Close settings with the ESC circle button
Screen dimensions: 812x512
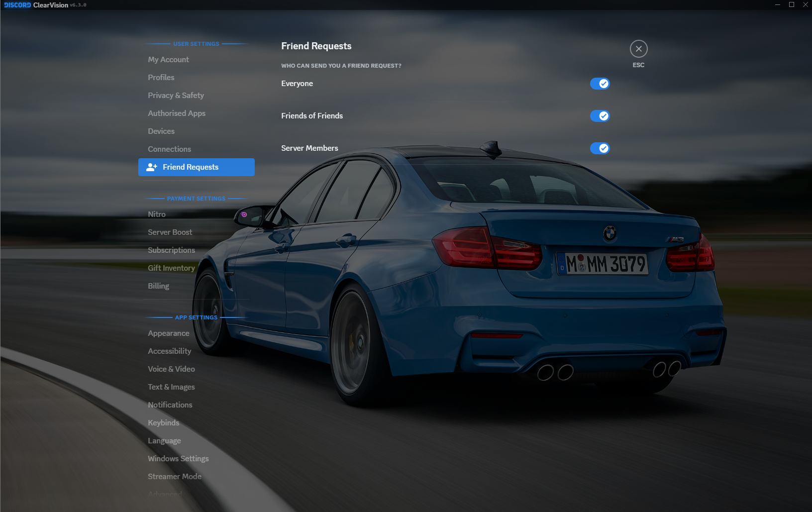pos(638,49)
